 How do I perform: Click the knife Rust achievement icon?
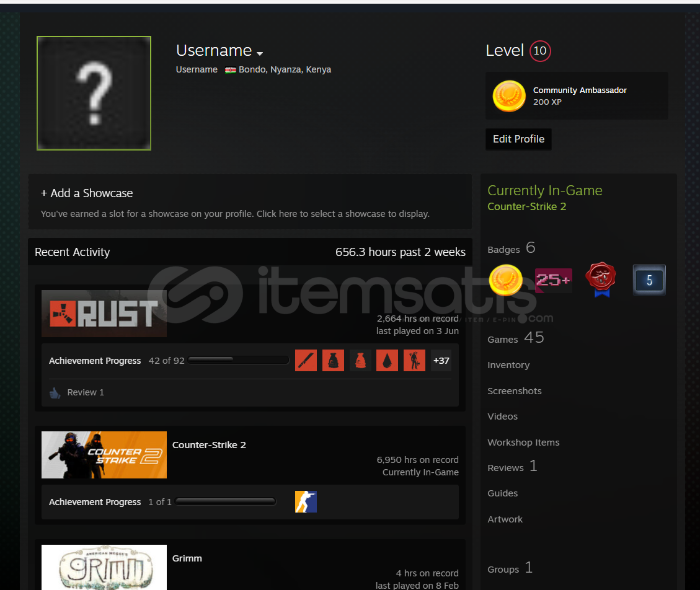coord(306,361)
